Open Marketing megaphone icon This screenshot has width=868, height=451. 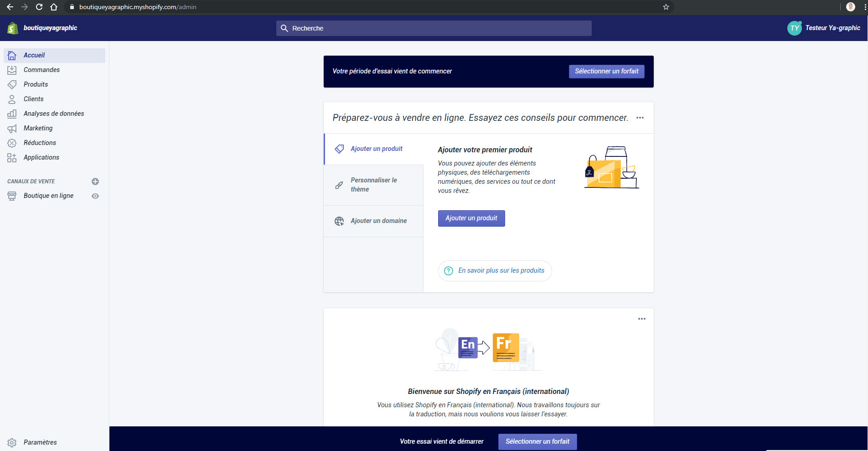coord(12,128)
